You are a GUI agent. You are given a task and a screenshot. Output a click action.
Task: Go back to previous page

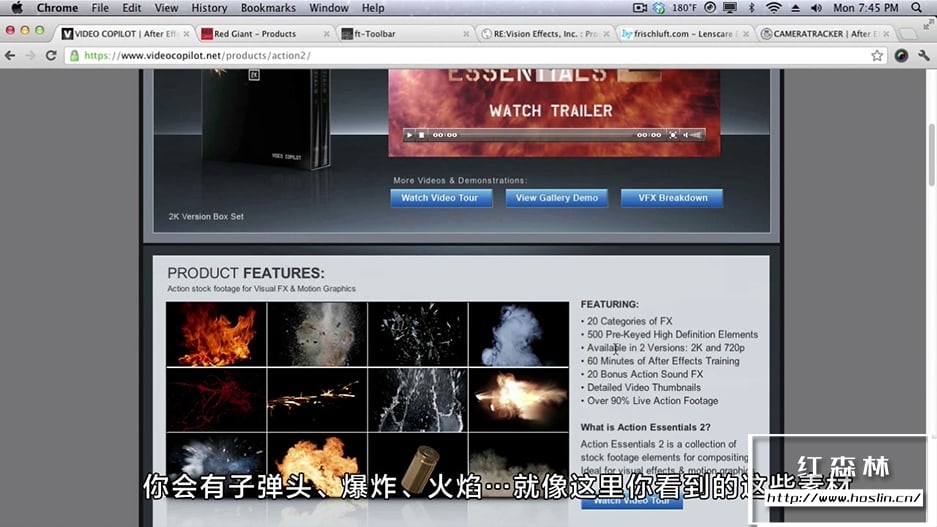pyautogui.click(x=10, y=56)
